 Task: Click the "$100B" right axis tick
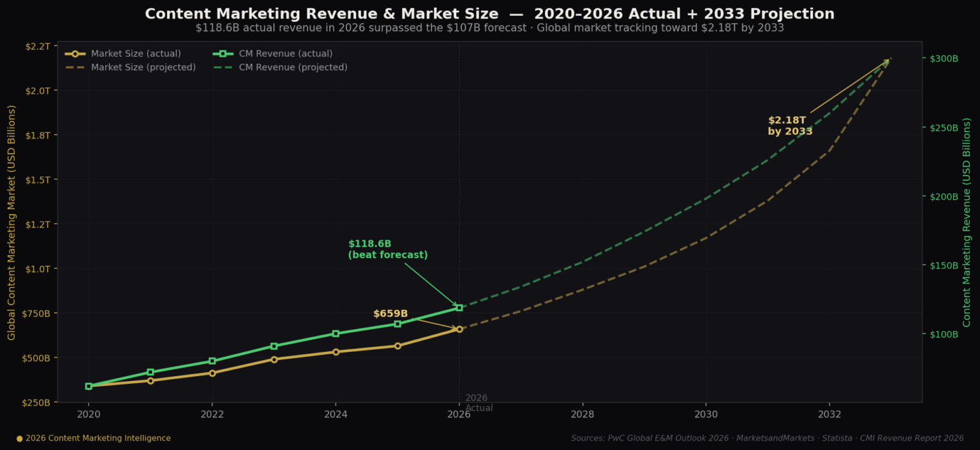click(x=944, y=334)
